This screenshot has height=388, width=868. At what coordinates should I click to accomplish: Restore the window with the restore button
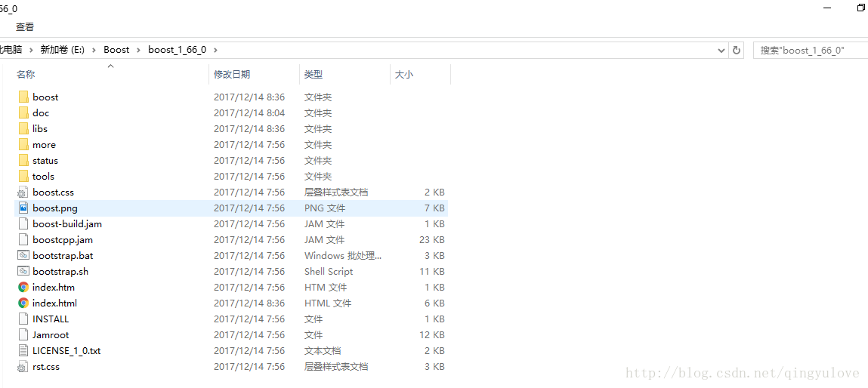tap(860, 8)
